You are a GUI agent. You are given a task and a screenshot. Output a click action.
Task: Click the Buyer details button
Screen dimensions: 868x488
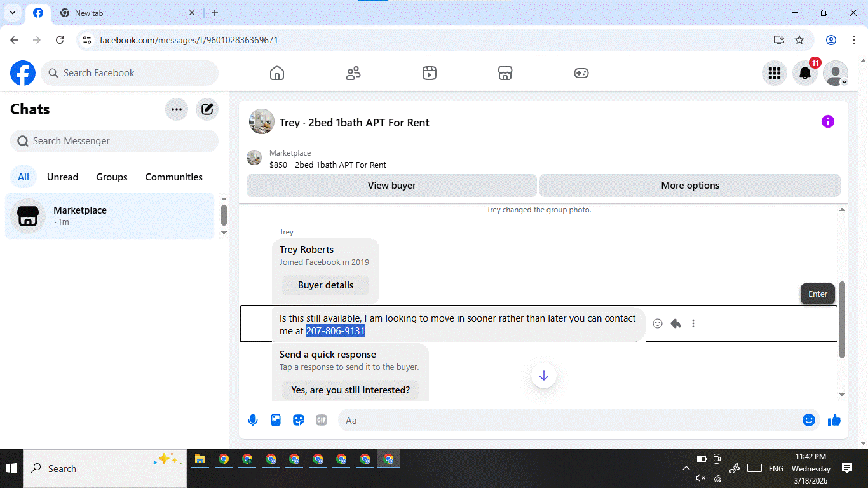pyautogui.click(x=325, y=285)
